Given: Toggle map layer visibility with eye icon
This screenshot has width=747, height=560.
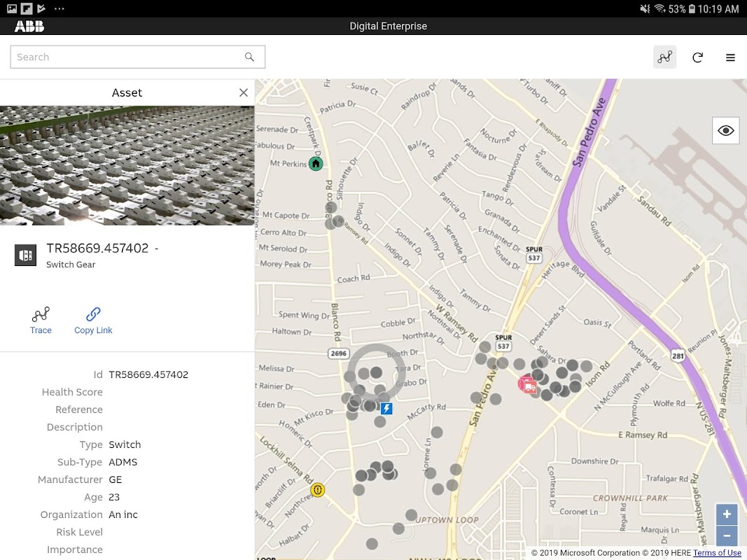Looking at the screenshot, I should click(725, 131).
